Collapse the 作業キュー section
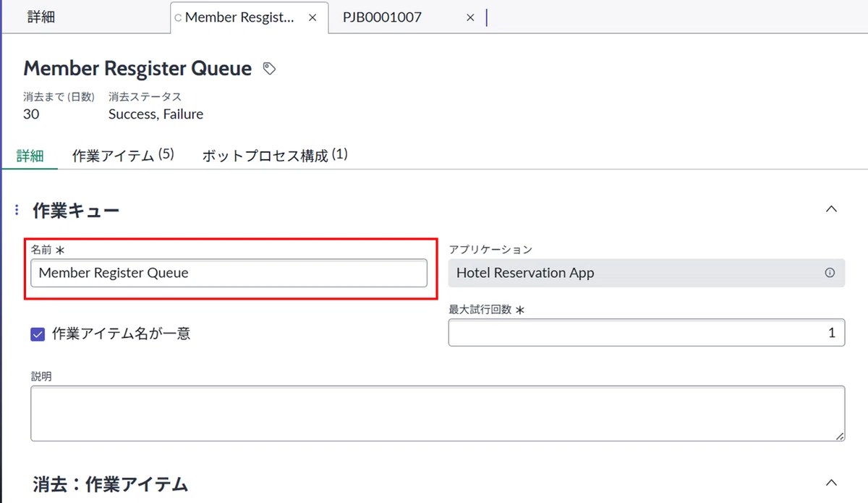The height and width of the screenshot is (503, 868). pos(831,209)
